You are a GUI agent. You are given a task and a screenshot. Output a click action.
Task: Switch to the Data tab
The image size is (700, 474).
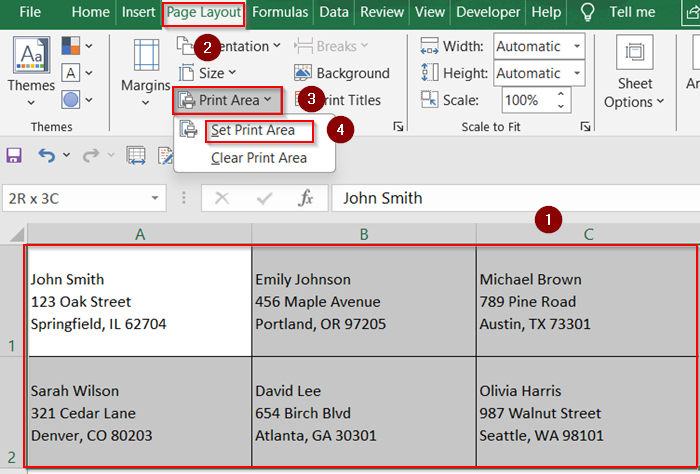click(334, 12)
